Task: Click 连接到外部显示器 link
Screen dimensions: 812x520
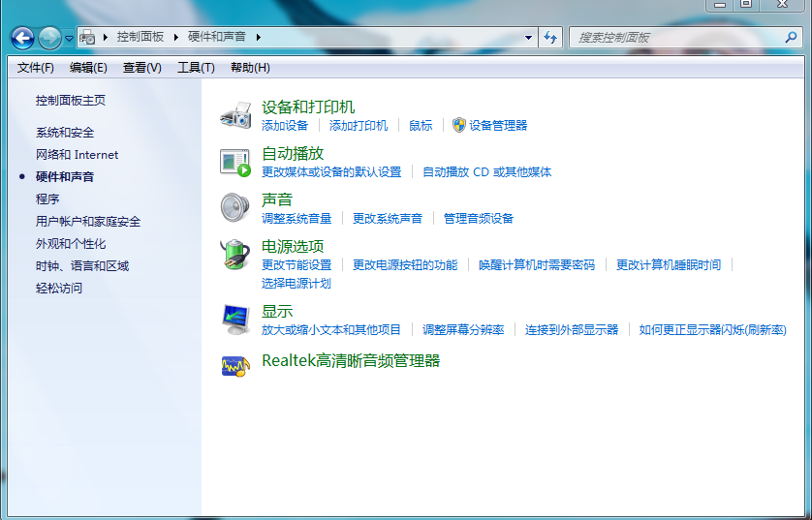Action: tap(572, 329)
